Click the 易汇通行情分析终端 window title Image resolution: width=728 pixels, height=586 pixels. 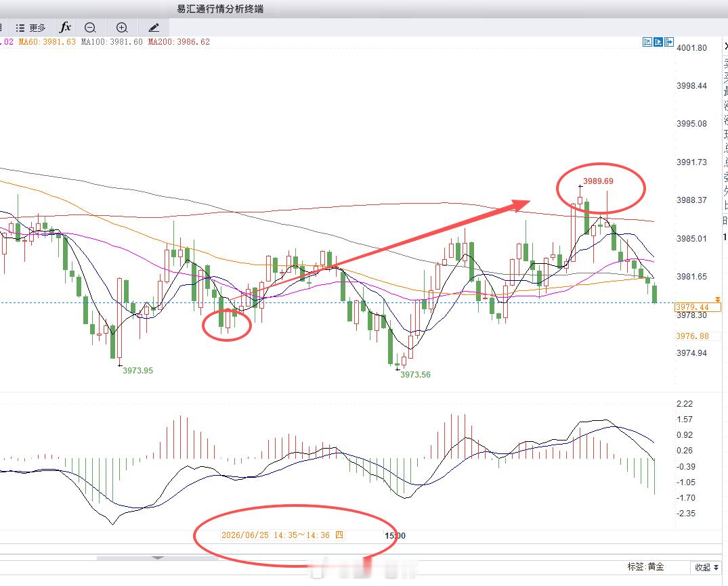220,9
